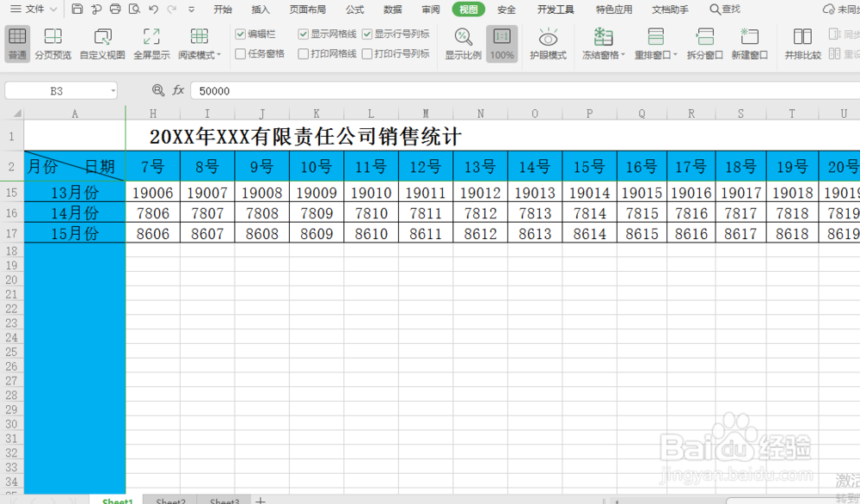Open the 审阅 Review tab
The image size is (860, 504).
[x=431, y=9]
